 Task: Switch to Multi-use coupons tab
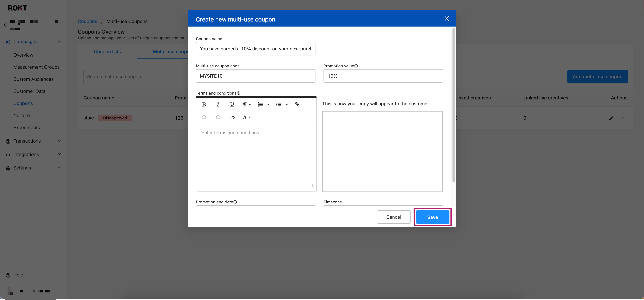pos(170,52)
